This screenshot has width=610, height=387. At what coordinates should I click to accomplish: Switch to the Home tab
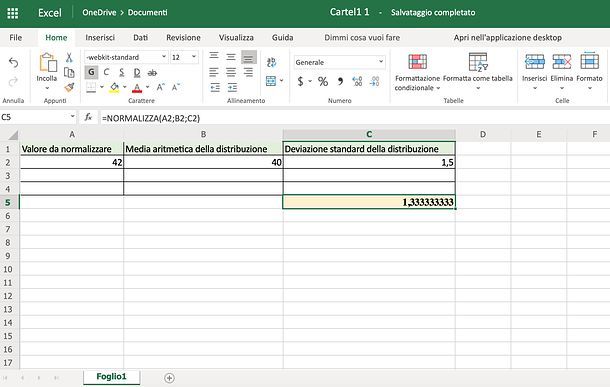(x=56, y=38)
